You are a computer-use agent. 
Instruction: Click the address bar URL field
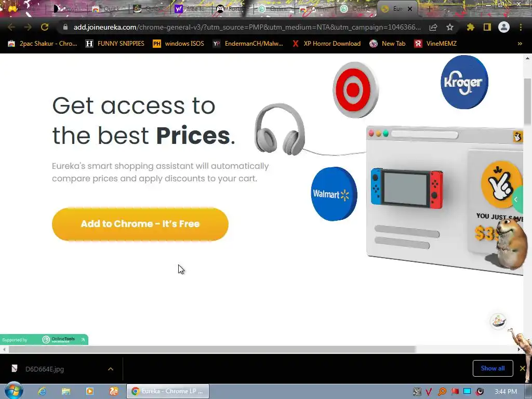click(247, 27)
